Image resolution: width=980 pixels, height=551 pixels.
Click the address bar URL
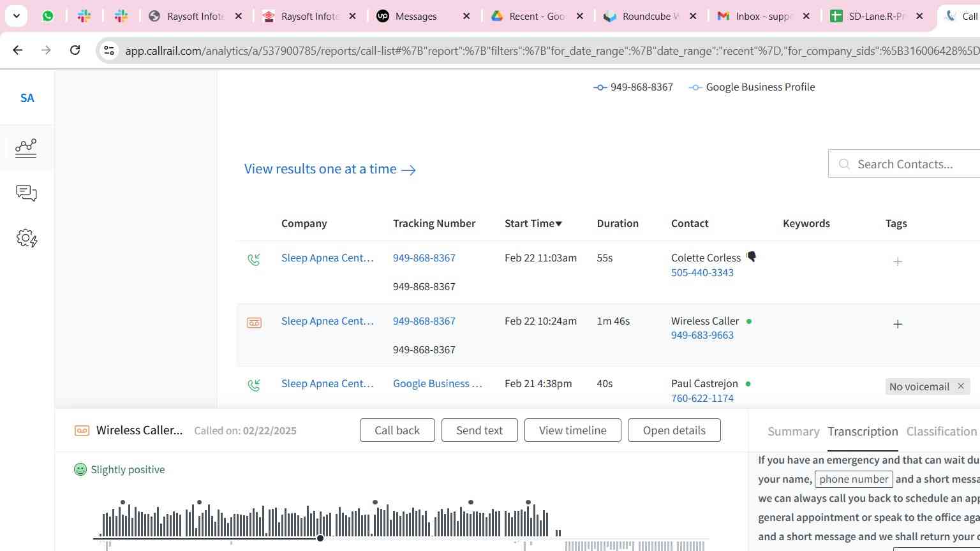(x=552, y=50)
